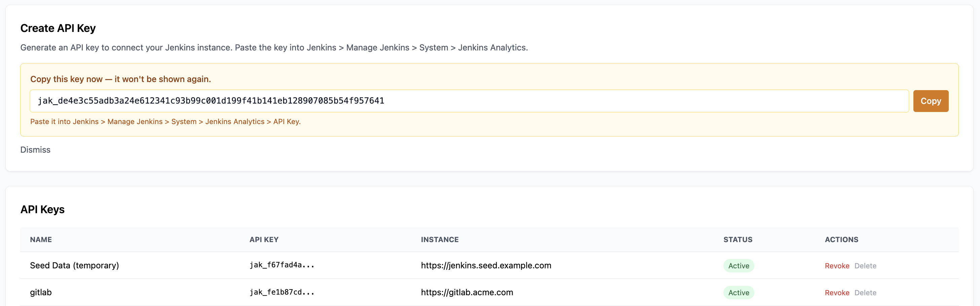Select the Seed Data (temporary) name cell
The width and height of the screenshot is (980, 306).
pos(75,265)
